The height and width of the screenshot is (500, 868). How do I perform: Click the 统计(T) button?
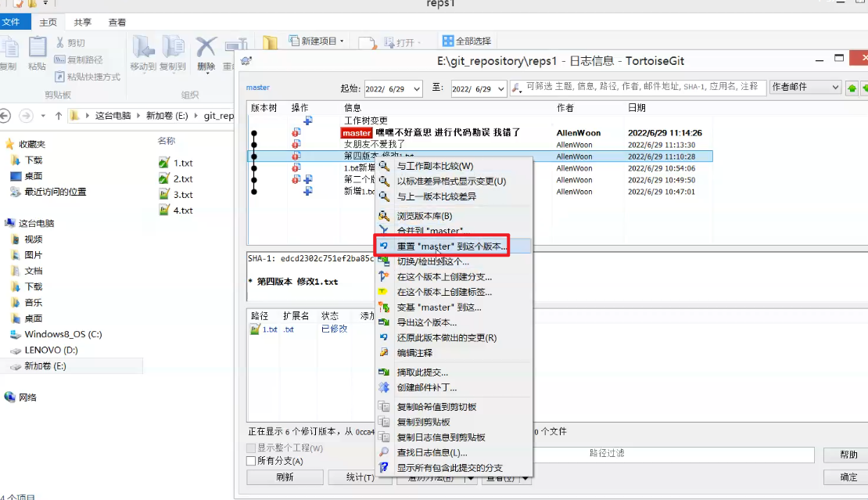[360, 477]
